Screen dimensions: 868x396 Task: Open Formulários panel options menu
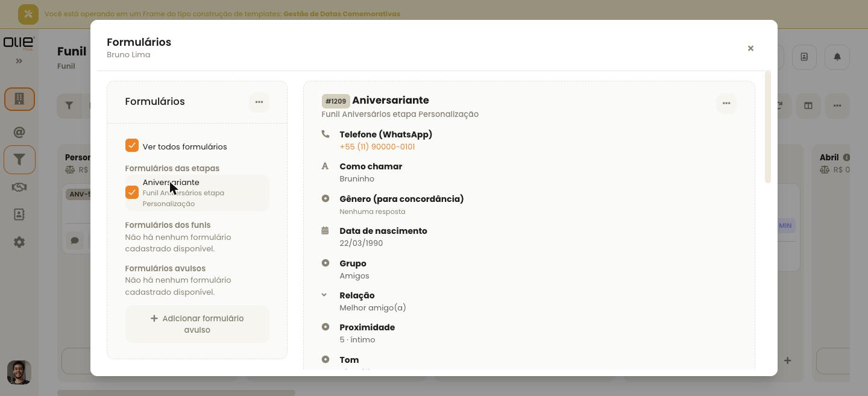[x=259, y=102]
